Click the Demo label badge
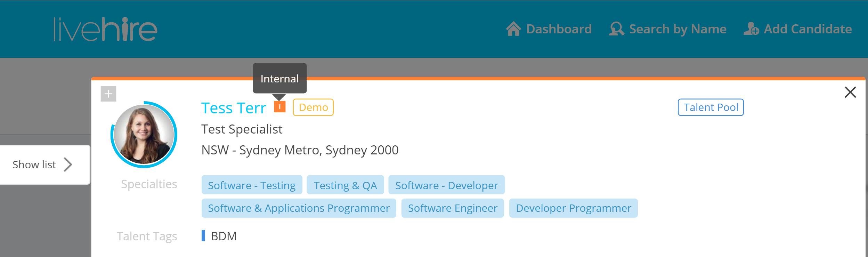Viewport: 868px width, 257px height. [x=313, y=107]
